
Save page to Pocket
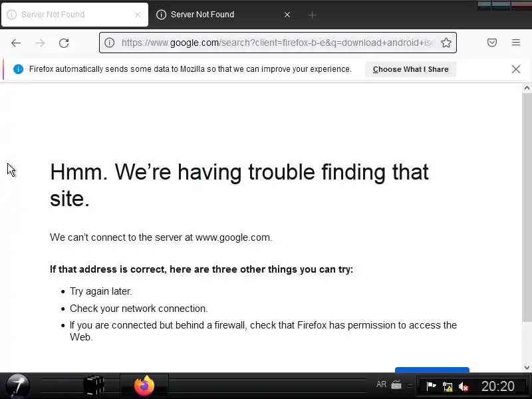coord(492,43)
